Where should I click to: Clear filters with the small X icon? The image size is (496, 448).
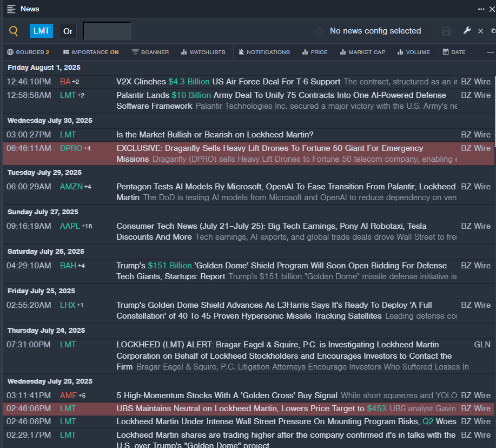[x=480, y=31]
